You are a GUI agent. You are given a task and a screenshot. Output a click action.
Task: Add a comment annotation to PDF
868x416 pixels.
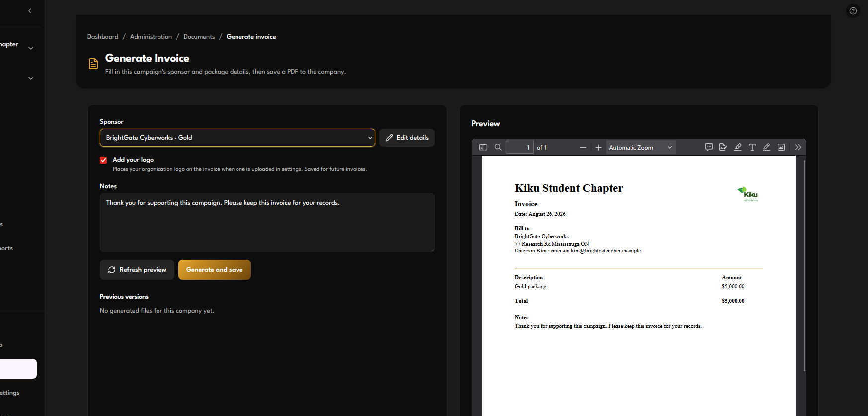point(709,147)
